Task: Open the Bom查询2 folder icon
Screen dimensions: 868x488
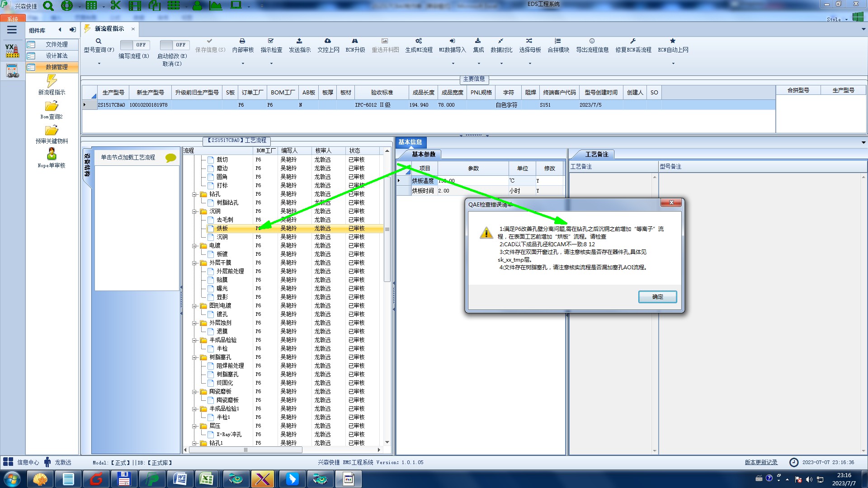Action: pyautogui.click(x=52, y=106)
